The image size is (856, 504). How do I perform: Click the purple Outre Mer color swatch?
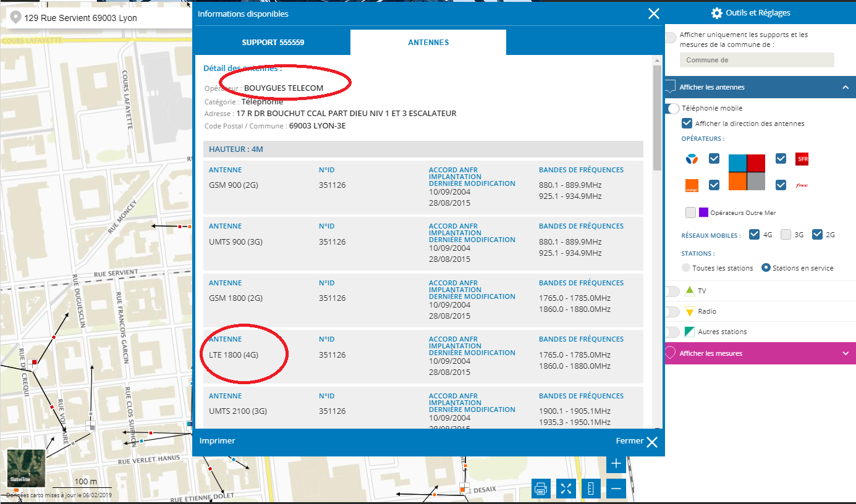tap(703, 212)
